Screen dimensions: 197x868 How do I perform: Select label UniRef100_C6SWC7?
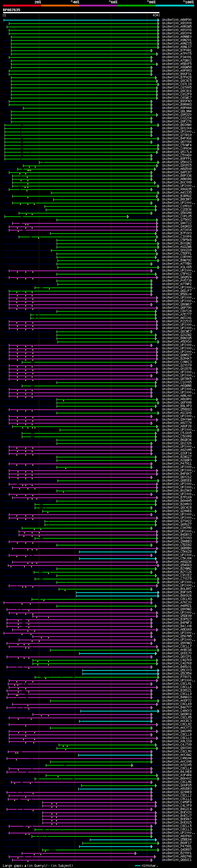pos(177,98)
